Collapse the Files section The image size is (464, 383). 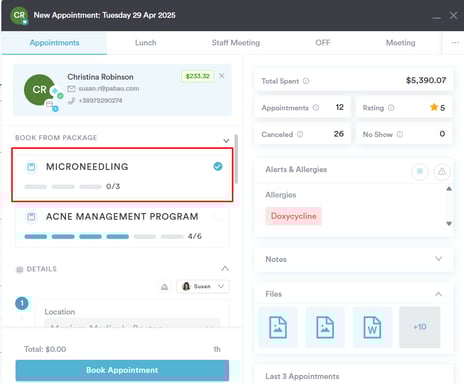(438, 294)
